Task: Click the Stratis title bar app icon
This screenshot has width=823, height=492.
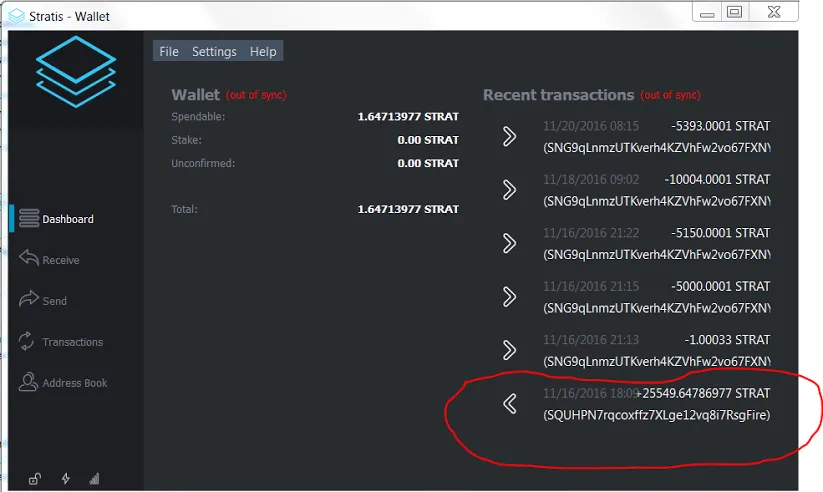Action: pyautogui.click(x=17, y=16)
